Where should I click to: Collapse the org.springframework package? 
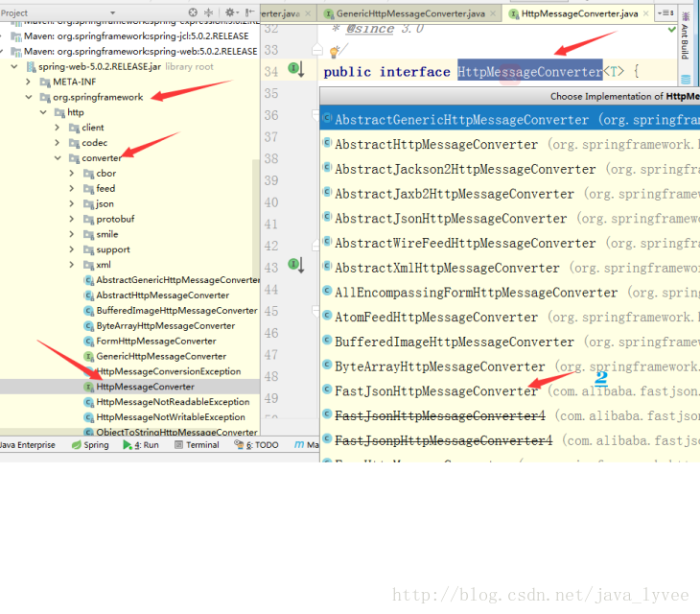pyautogui.click(x=29, y=97)
